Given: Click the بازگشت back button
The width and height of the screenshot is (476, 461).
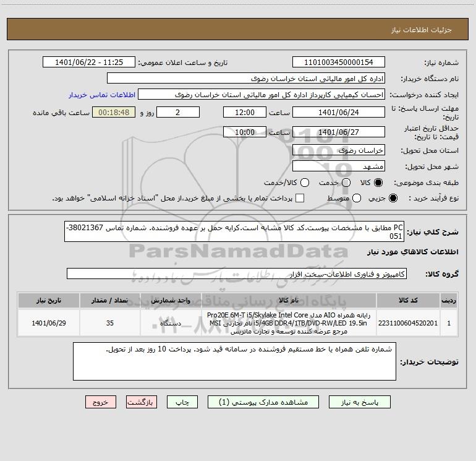Looking at the screenshot, I should click(x=142, y=402).
